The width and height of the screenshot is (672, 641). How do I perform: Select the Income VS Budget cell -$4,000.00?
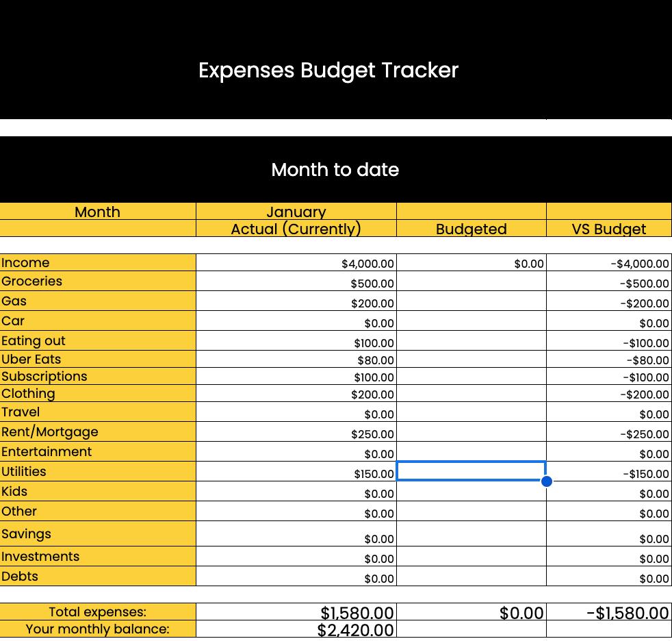point(609,262)
